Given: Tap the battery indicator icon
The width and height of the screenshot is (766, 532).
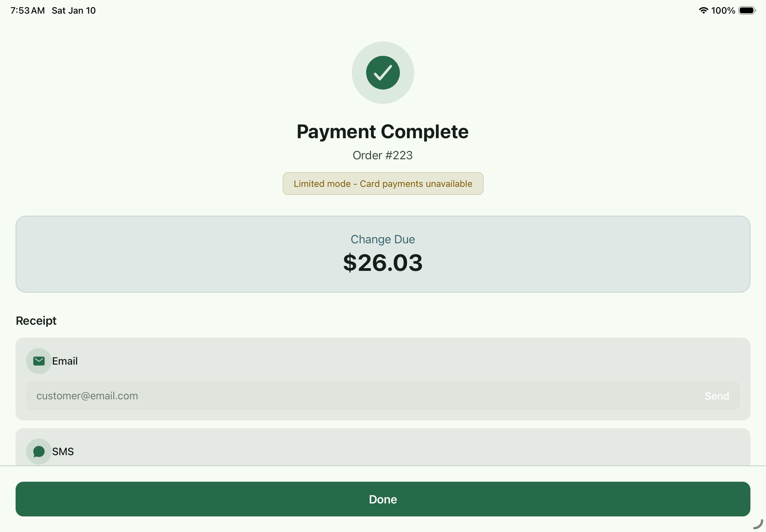Looking at the screenshot, I should click(747, 10).
